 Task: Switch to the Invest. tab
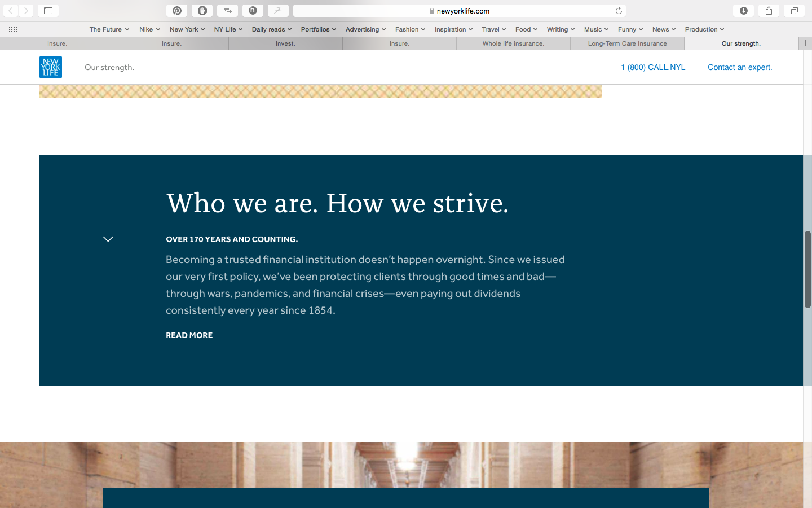[285, 43]
